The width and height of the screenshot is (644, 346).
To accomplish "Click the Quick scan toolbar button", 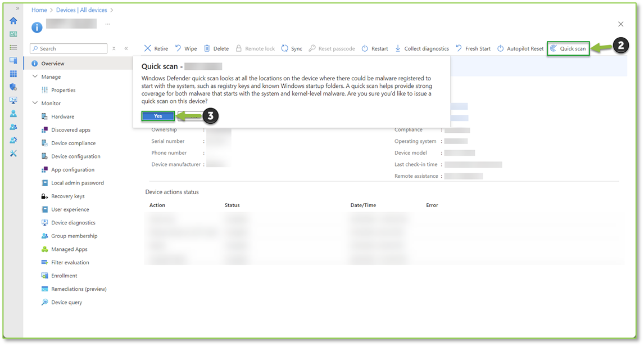I will [x=568, y=48].
